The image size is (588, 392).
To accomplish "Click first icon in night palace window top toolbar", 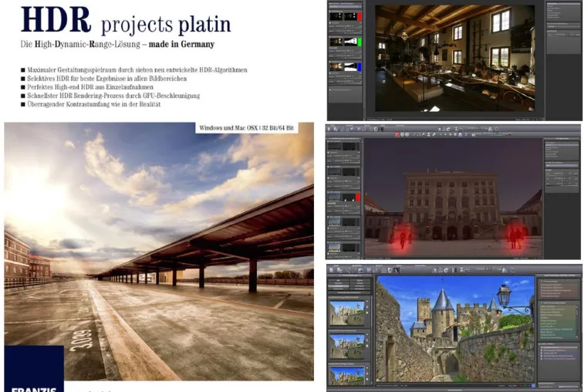I will [329, 129].
